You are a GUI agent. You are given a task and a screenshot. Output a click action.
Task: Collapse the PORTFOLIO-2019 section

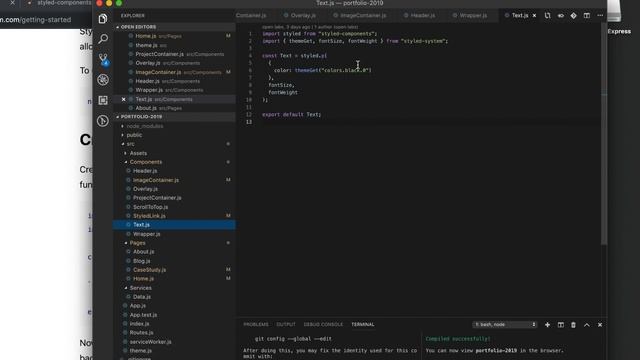click(175, 117)
